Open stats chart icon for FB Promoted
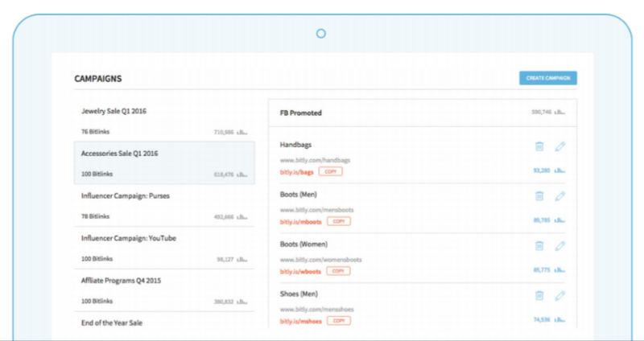 coord(560,113)
